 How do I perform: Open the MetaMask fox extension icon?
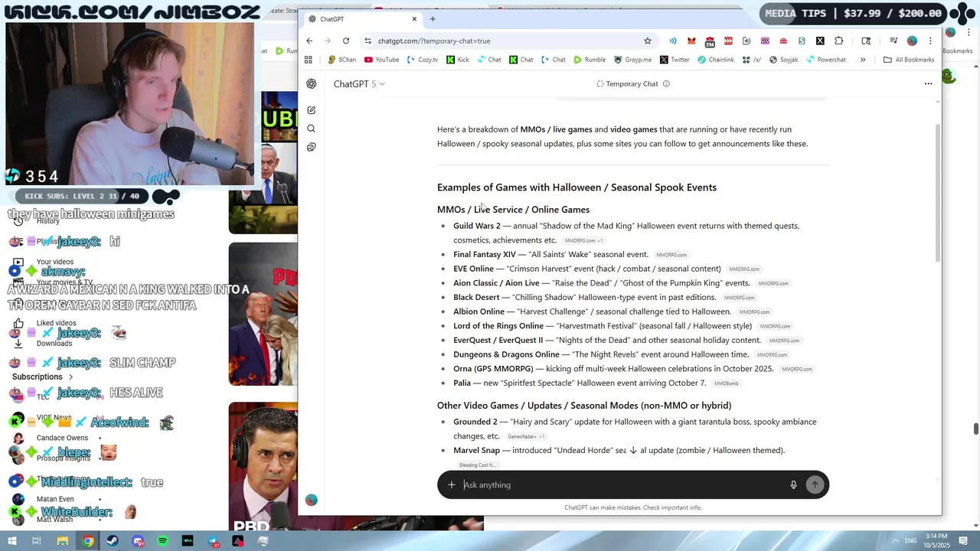tap(691, 41)
